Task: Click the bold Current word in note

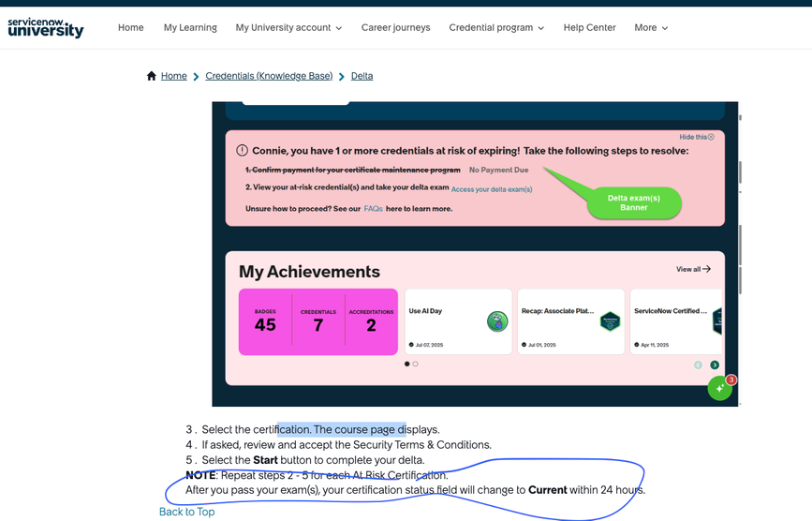Action: 547,490
